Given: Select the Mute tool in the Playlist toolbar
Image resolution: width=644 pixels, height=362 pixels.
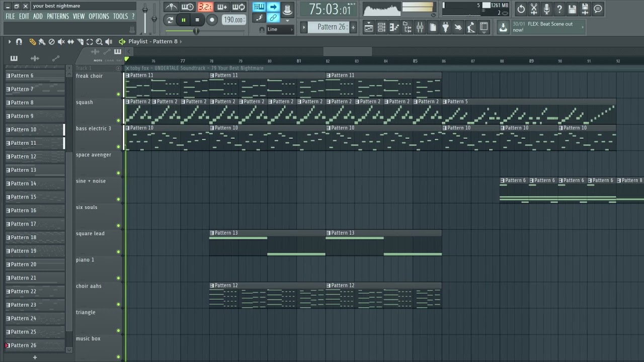Looking at the screenshot, I should pyautogui.click(x=61, y=42).
